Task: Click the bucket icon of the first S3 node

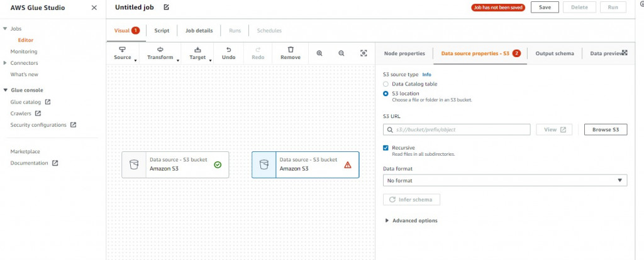Action: (x=134, y=165)
